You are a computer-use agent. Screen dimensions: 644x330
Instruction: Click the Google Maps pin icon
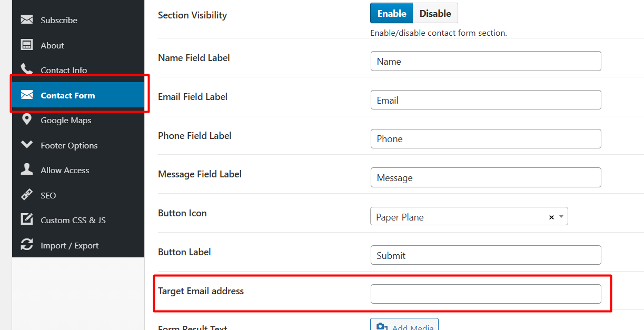[26, 119]
